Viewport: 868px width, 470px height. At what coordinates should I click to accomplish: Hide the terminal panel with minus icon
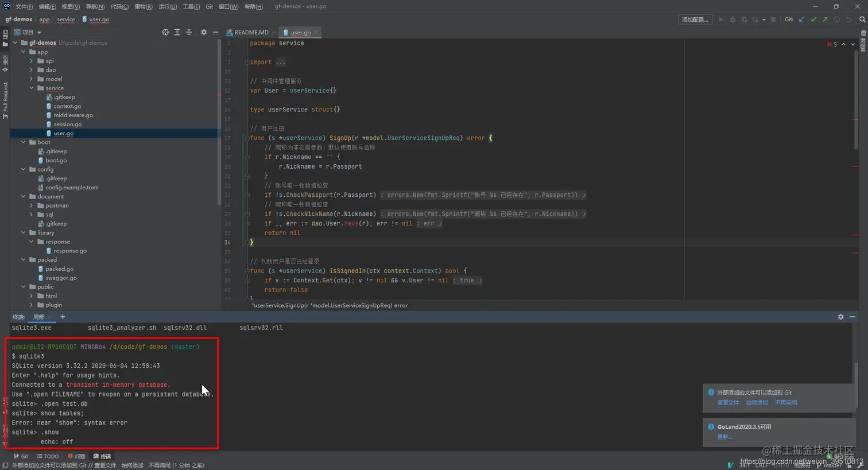coord(852,317)
